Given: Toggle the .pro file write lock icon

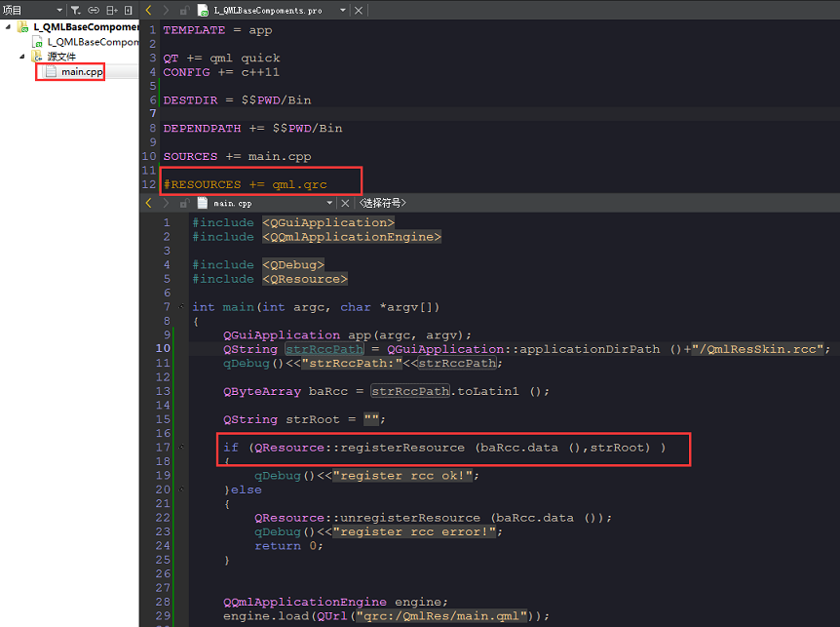Looking at the screenshot, I should pos(184,10).
